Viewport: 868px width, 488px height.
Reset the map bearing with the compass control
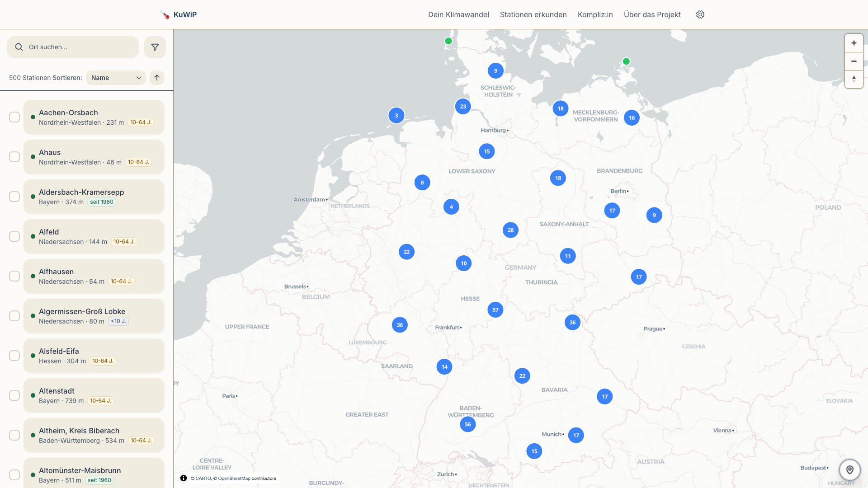[854, 80]
